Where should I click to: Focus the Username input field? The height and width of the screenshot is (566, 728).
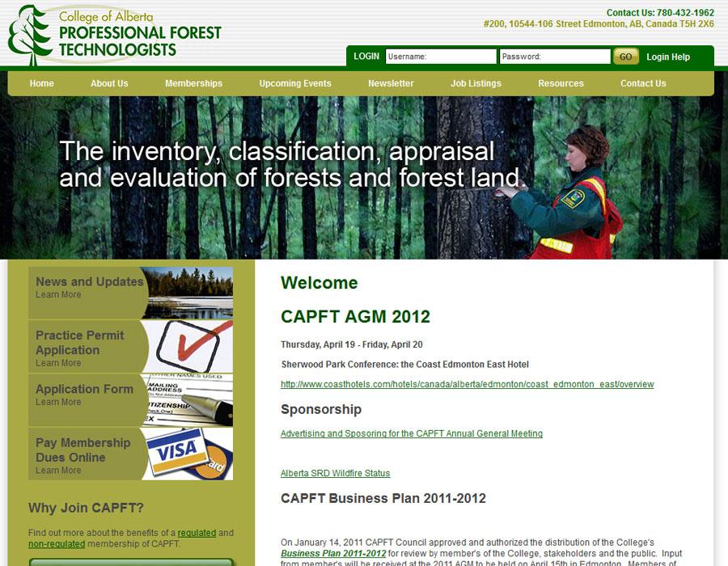(x=441, y=57)
